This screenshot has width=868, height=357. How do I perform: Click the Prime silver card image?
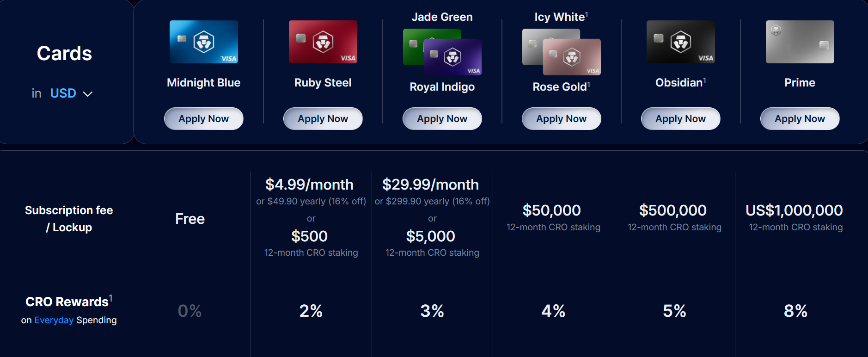pyautogui.click(x=800, y=42)
